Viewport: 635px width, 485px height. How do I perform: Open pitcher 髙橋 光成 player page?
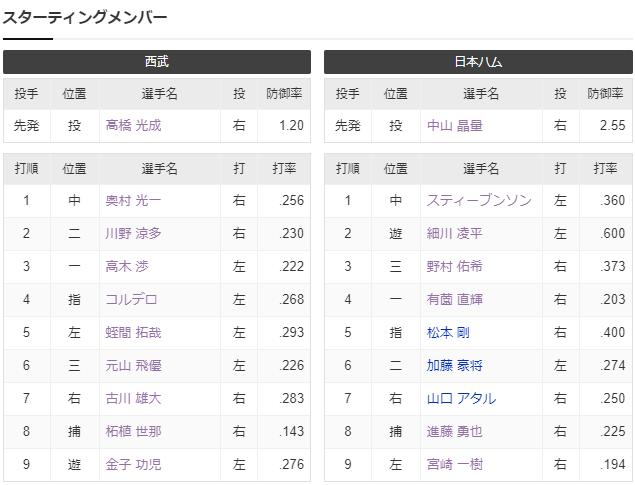133,126
